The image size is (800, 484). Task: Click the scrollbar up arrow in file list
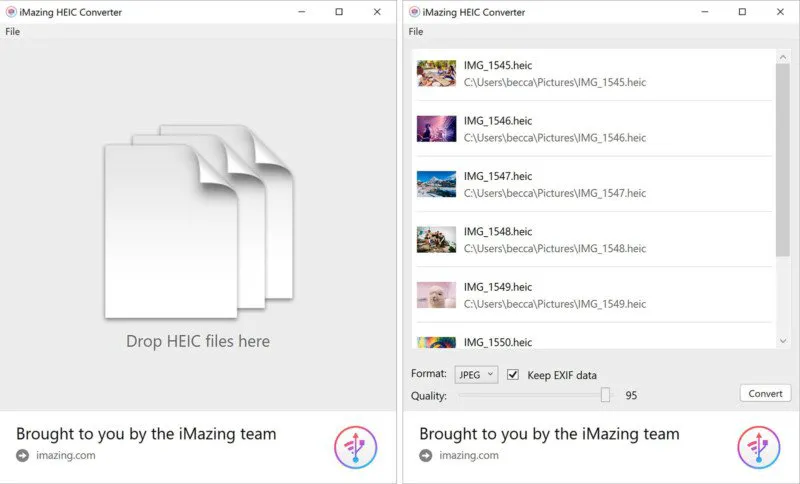(782, 58)
